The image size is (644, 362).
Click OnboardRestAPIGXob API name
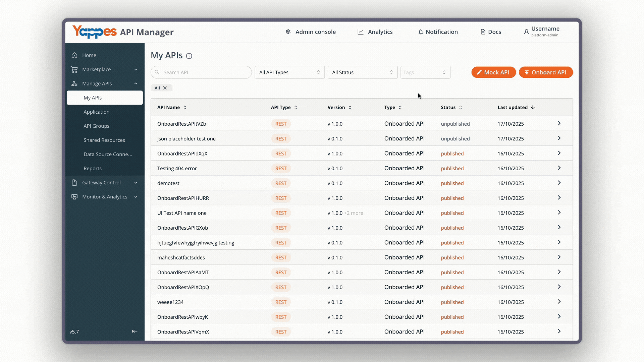(x=182, y=228)
